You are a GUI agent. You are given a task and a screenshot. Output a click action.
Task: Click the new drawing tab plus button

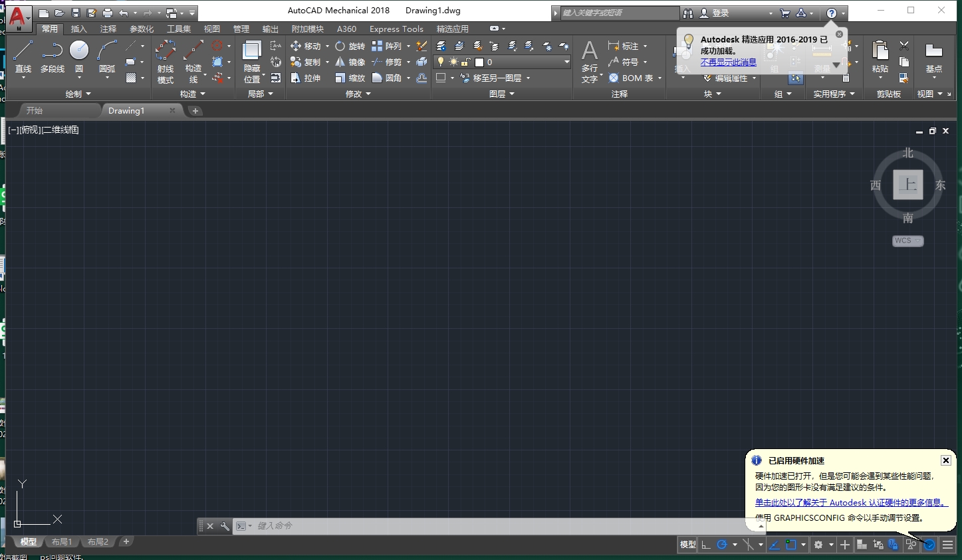(x=195, y=111)
